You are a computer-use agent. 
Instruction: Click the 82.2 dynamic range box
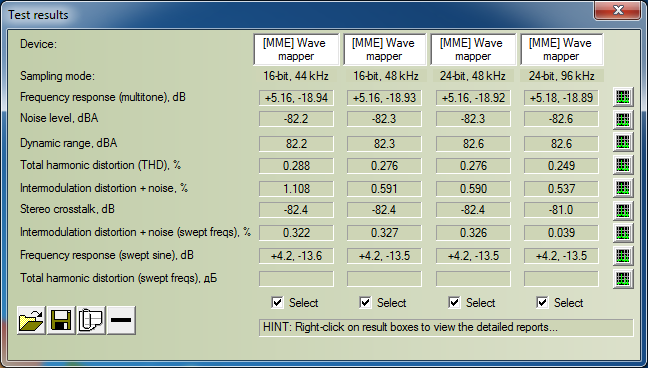296,144
